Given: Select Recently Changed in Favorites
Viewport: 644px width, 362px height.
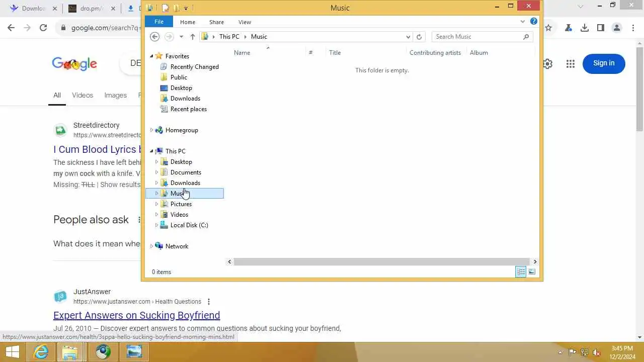Looking at the screenshot, I should [x=194, y=67].
